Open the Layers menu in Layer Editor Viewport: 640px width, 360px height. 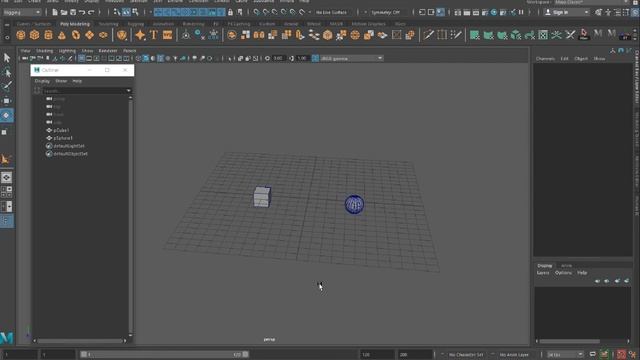point(543,273)
